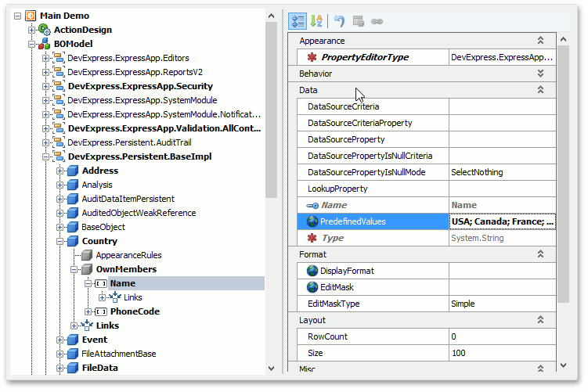Select the DevExpress.Persistent.AuditTrail node
The image size is (588, 392).
pyautogui.click(x=129, y=142)
